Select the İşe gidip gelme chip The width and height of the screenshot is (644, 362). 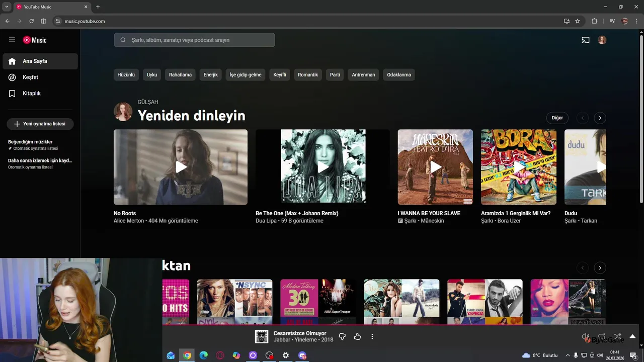click(x=246, y=75)
